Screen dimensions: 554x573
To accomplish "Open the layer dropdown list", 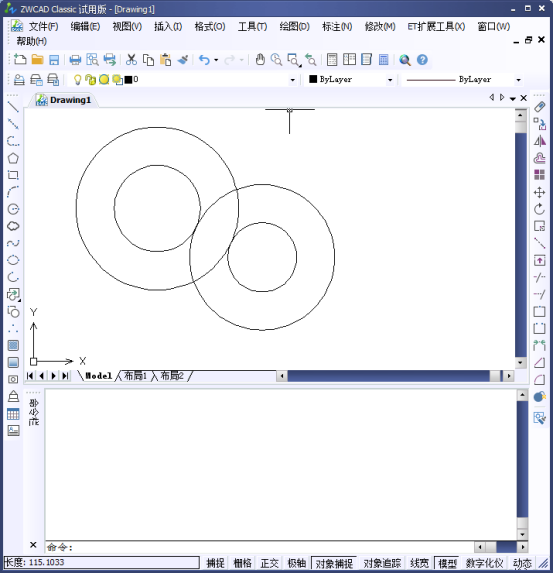I will [x=292, y=80].
